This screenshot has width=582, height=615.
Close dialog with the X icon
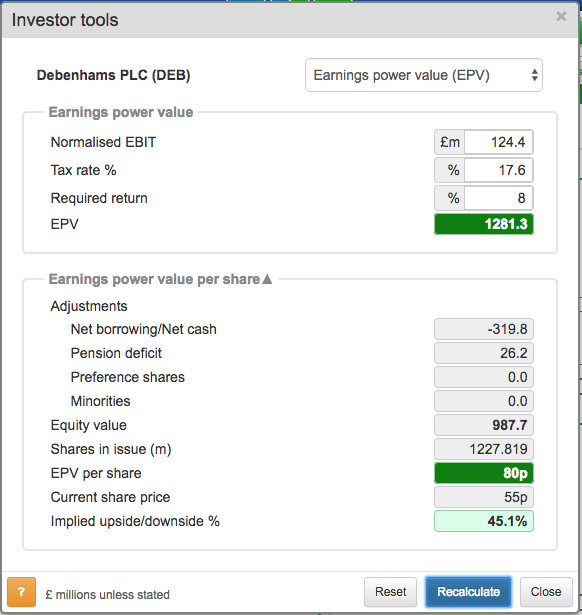pos(561,16)
